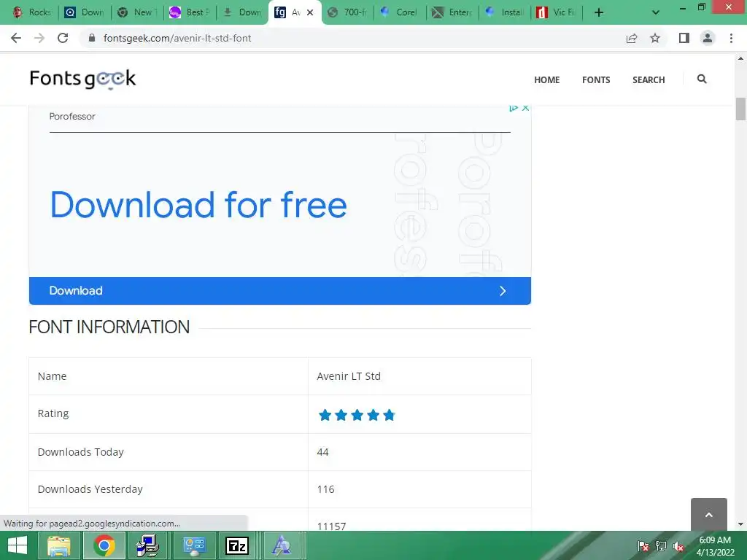Open the font A application taskbar icon
Image resolution: width=747 pixels, height=560 pixels.
282,545
